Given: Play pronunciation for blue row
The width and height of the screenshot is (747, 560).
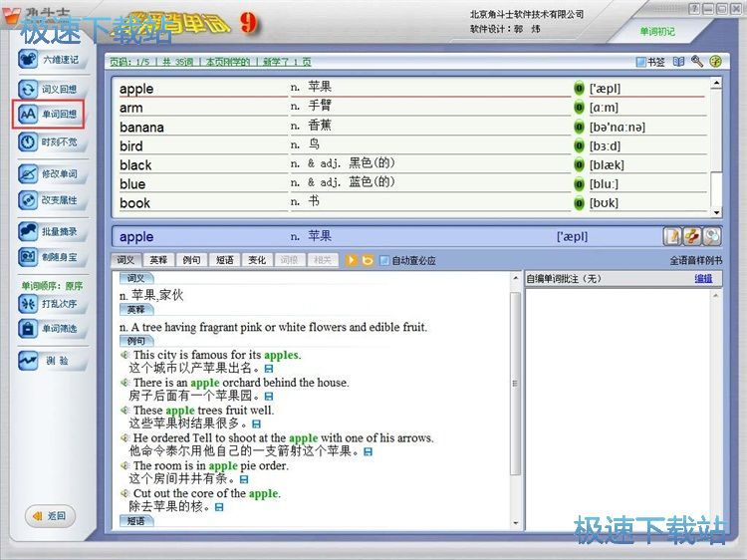Looking at the screenshot, I should tap(579, 184).
